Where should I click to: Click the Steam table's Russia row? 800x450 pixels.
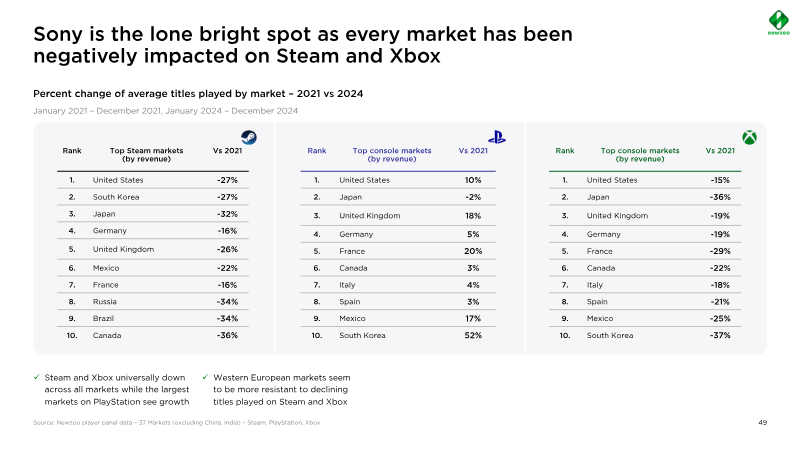coord(150,300)
